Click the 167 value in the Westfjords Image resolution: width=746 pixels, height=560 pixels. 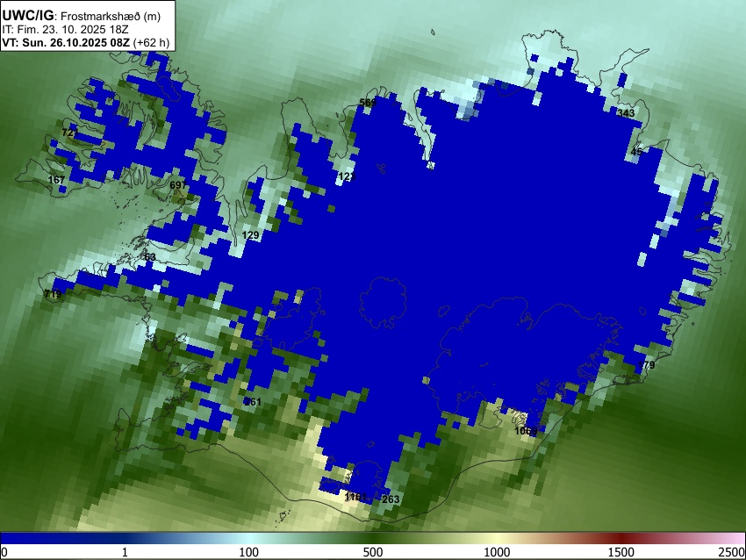coord(57,179)
